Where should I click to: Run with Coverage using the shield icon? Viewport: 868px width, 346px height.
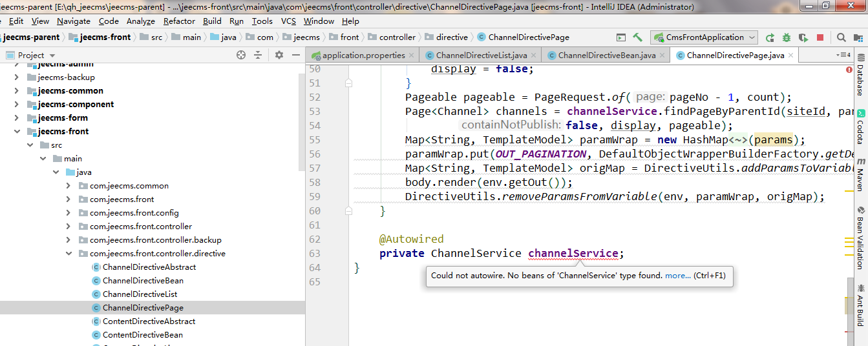(x=803, y=37)
